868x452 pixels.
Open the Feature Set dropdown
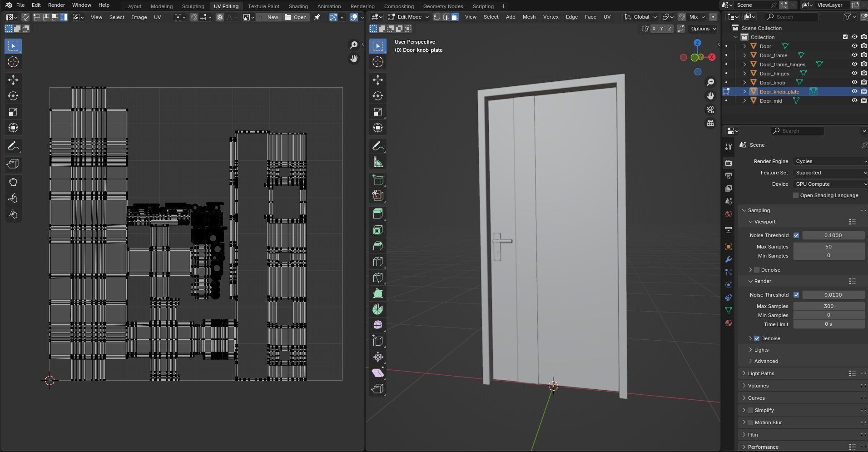(x=830, y=173)
